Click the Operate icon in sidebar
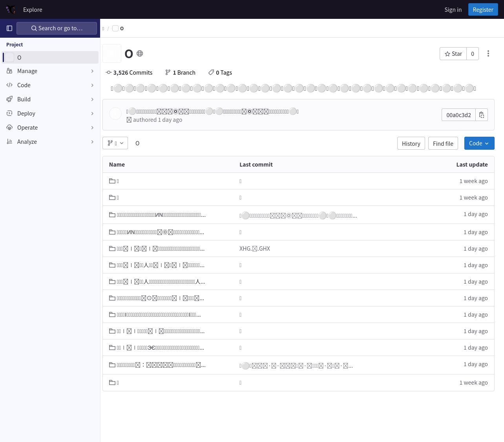 pyautogui.click(x=9, y=128)
